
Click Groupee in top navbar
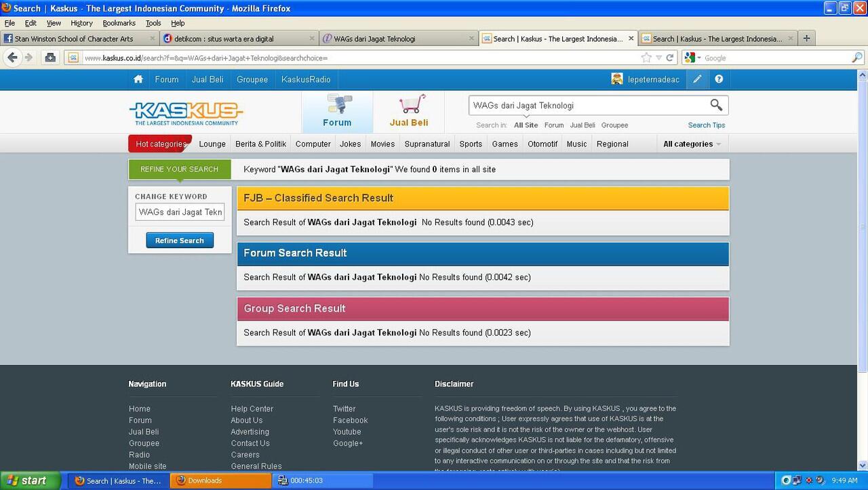click(x=252, y=79)
